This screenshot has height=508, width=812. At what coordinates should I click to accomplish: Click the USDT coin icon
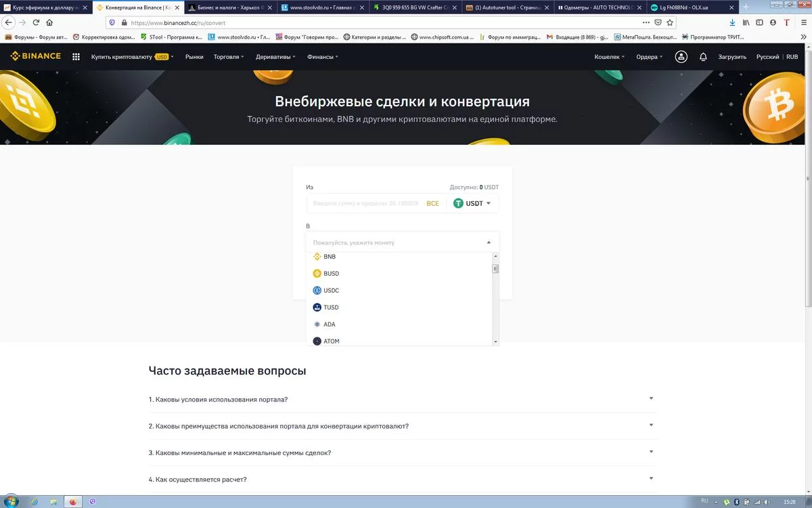click(x=458, y=203)
